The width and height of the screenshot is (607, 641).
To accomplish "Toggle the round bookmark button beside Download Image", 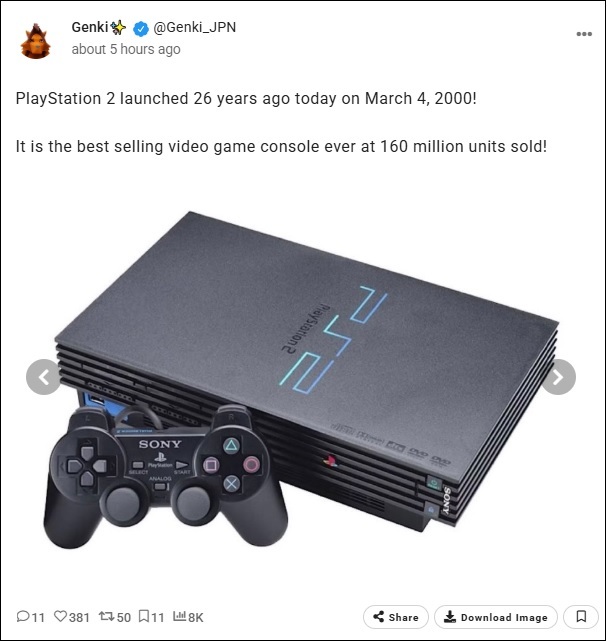I will coord(581,617).
